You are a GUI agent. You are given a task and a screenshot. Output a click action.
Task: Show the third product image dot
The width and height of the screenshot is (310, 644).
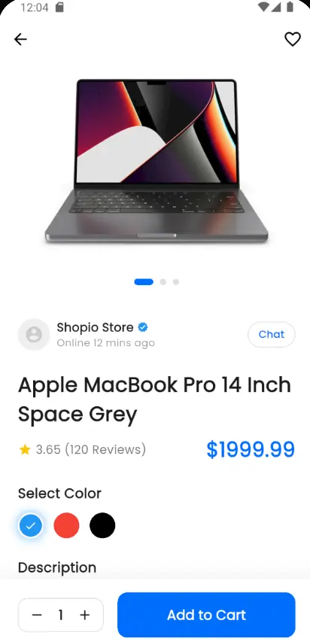point(176,281)
